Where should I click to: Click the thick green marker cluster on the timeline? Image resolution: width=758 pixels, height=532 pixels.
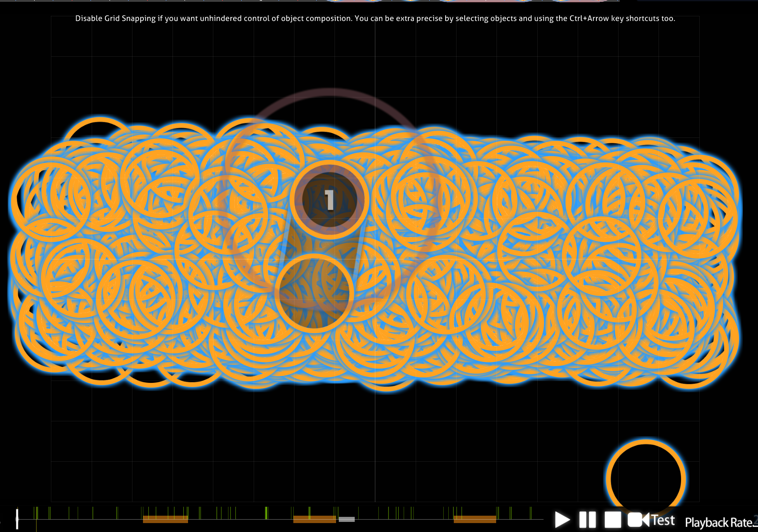point(267,513)
